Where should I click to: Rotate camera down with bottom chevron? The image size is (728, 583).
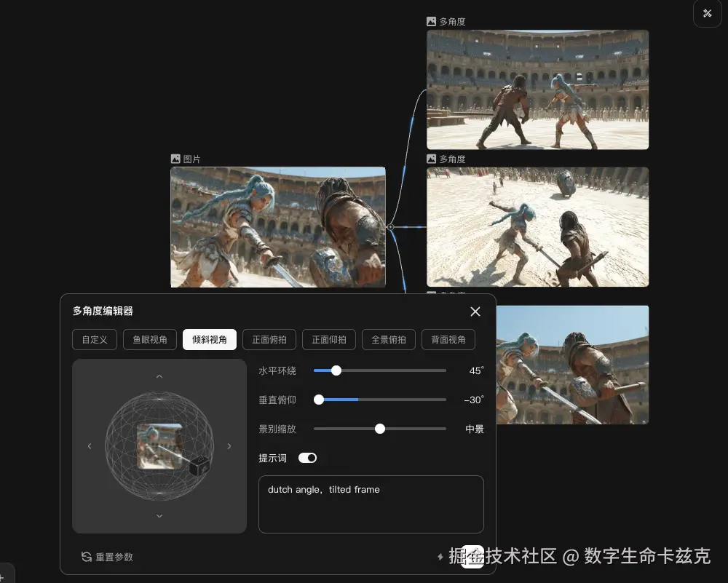(x=159, y=516)
